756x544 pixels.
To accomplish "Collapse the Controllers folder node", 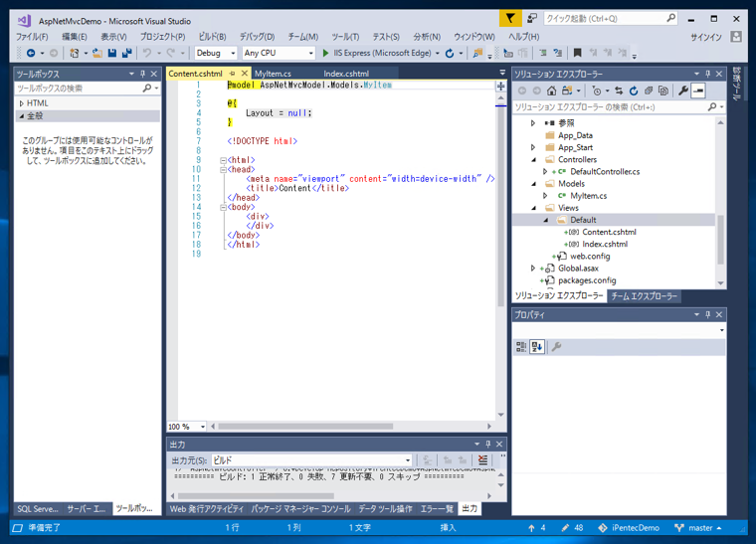I will [x=533, y=159].
